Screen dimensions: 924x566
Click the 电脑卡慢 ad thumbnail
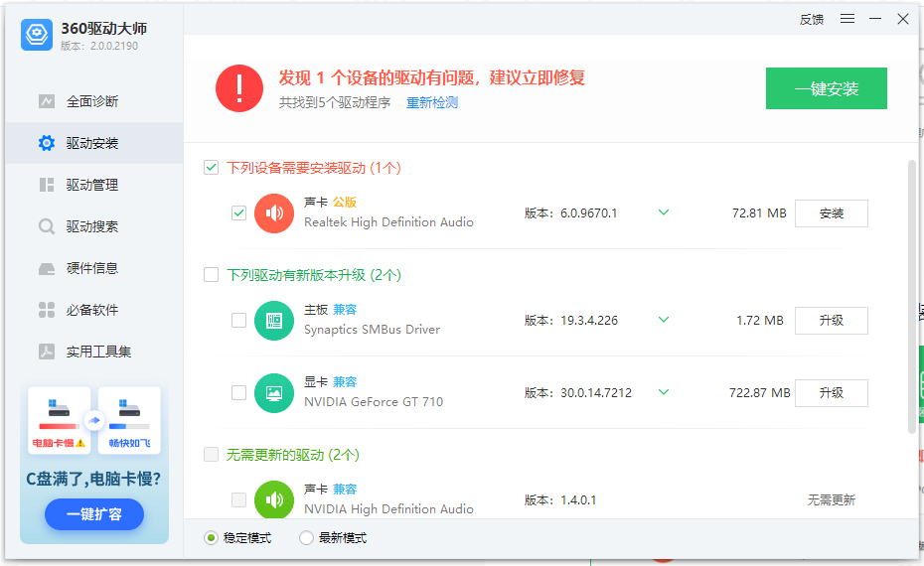coord(59,420)
